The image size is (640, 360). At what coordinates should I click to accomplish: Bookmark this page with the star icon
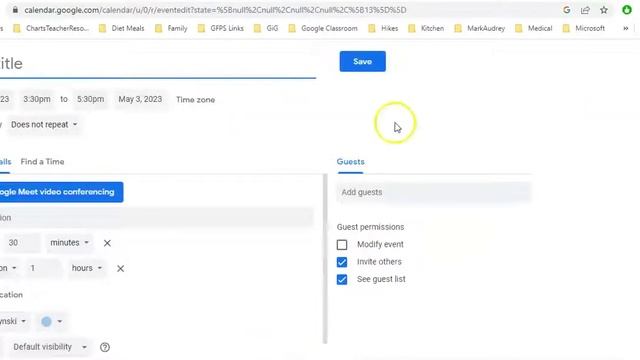pos(604,10)
